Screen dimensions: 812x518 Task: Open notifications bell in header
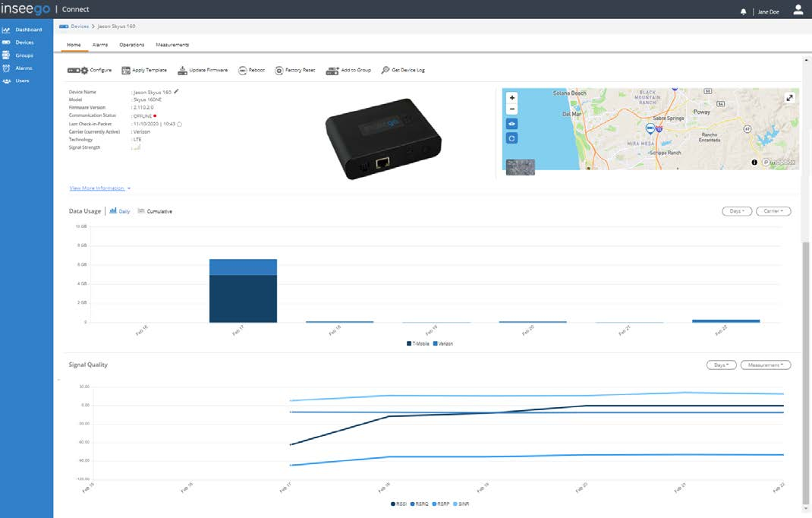point(743,11)
